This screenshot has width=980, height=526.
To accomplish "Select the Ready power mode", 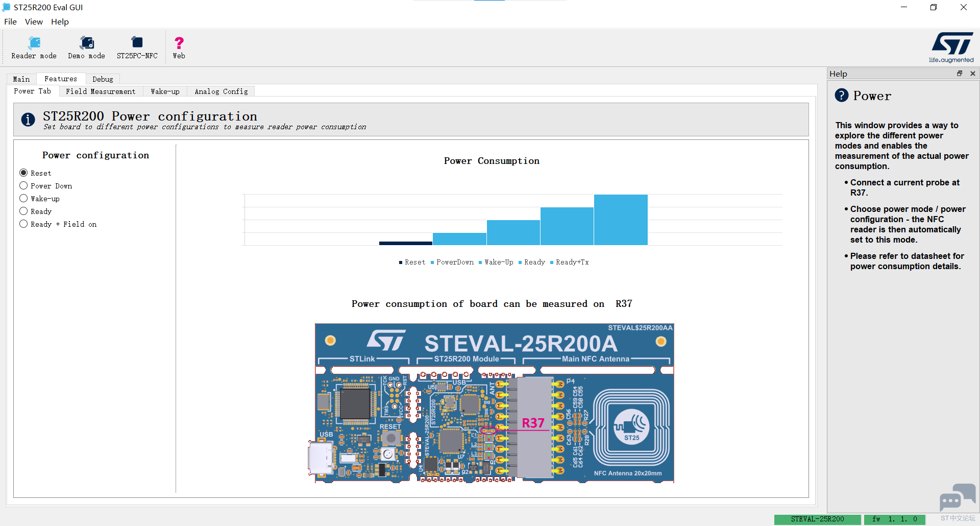I will coord(36,211).
